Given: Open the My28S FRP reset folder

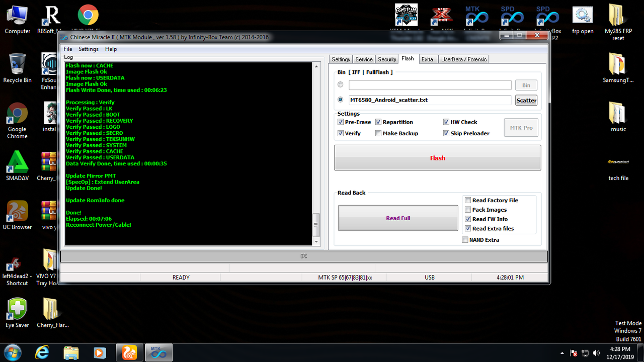Looking at the screenshot, I should point(618,23).
